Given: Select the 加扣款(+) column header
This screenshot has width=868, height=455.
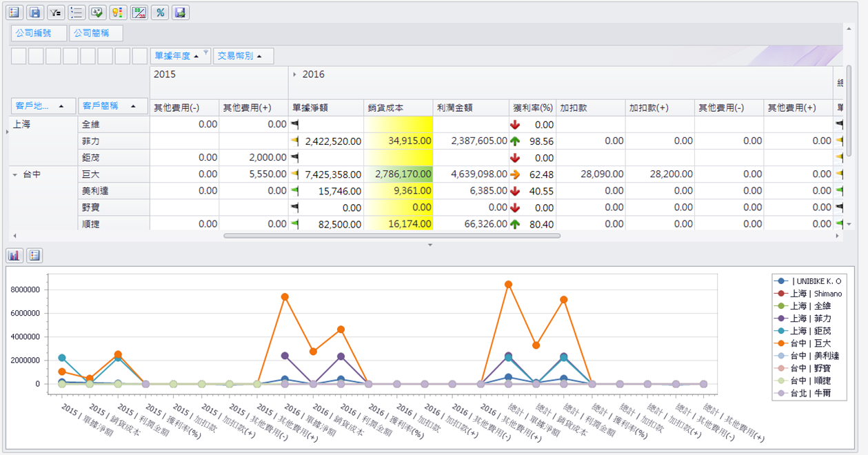Looking at the screenshot, I should pos(660,108).
